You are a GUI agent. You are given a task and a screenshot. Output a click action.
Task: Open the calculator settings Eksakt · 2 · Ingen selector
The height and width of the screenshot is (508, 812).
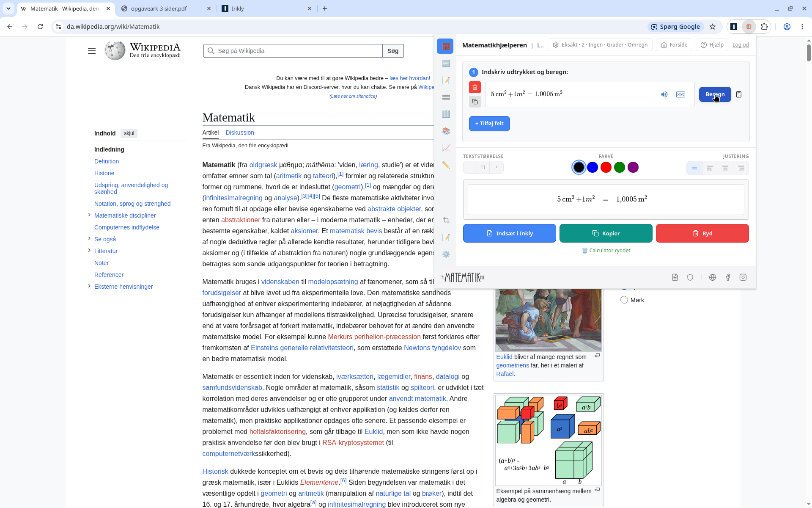[600, 45]
